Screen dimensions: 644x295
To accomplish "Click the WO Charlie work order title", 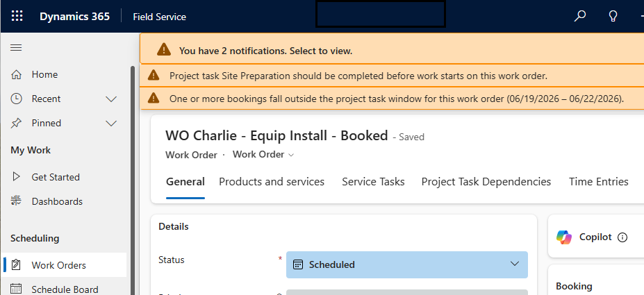I will pyautogui.click(x=276, y=135).
